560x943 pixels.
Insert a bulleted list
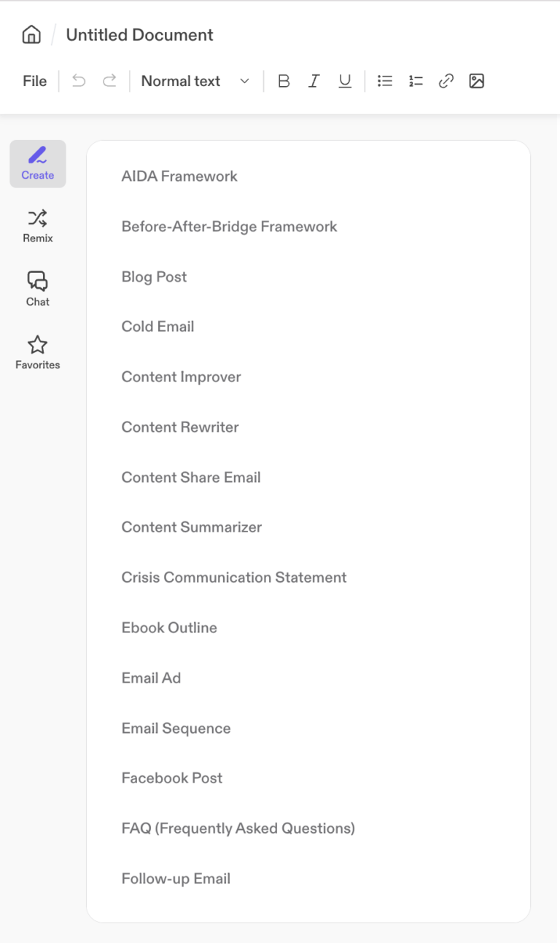tap(385, 81)
